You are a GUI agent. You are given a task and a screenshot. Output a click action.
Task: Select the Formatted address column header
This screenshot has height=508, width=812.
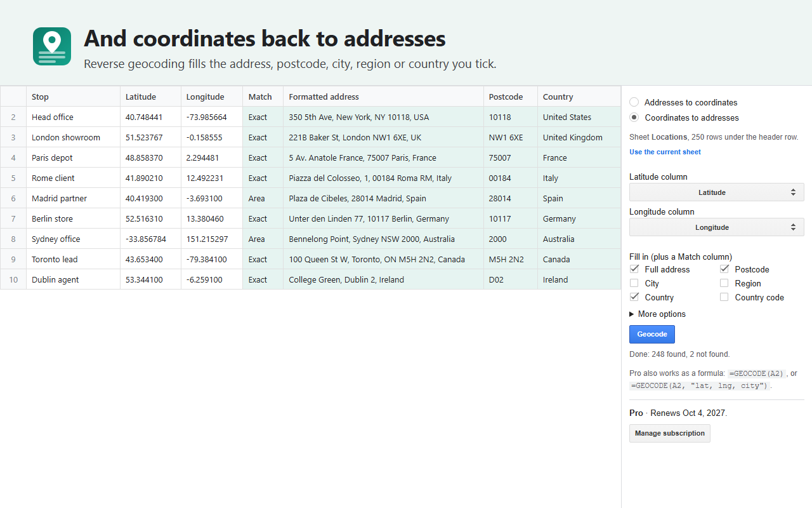pos(383,97)
